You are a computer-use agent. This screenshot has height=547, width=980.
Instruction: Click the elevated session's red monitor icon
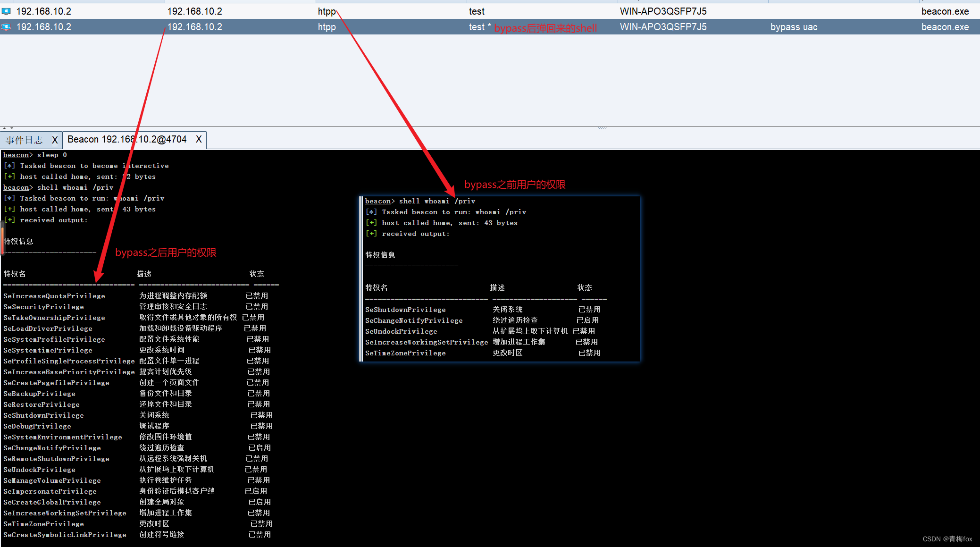6,27
